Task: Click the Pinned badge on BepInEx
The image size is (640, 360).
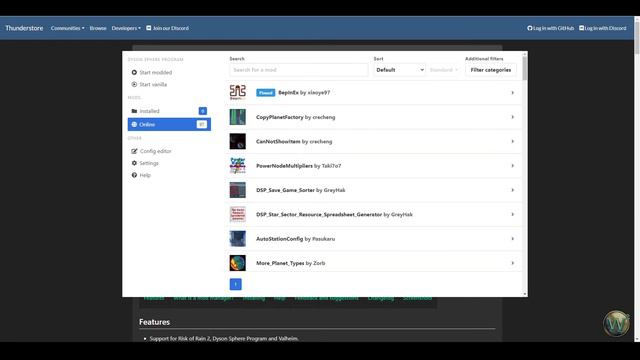Action: tap(265, 93)
